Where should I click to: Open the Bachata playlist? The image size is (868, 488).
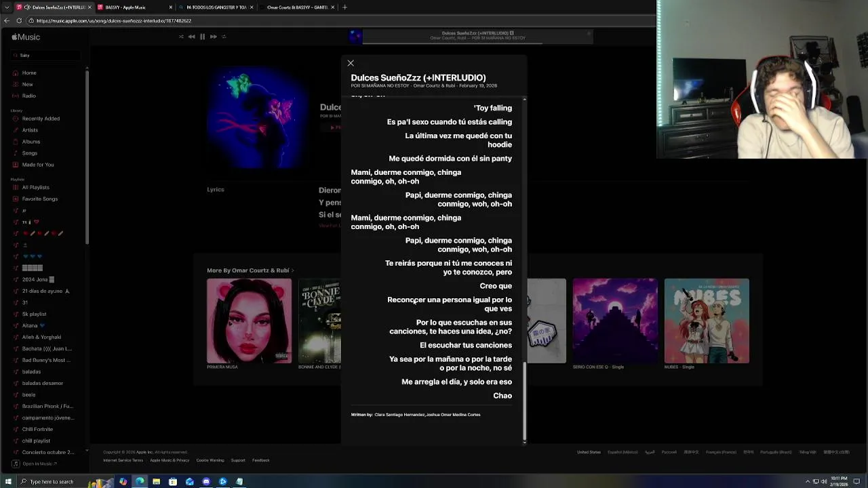coord(47,348)
